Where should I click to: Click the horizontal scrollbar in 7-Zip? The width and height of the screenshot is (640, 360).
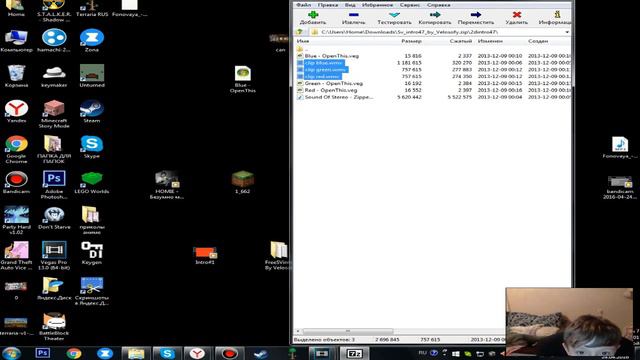348,331
